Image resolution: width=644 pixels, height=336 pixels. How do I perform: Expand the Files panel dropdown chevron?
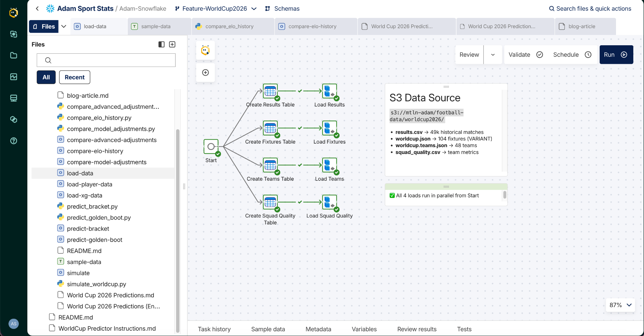point(64,26)
